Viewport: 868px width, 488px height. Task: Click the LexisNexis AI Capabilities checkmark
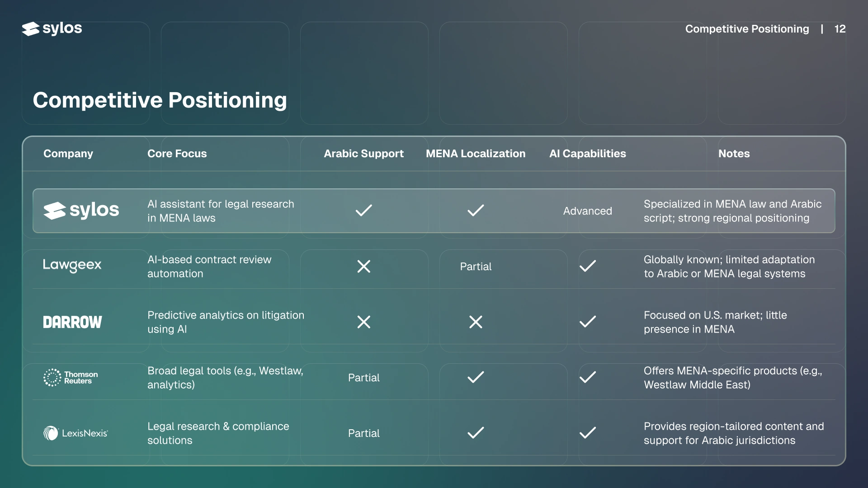coord(588,432)
